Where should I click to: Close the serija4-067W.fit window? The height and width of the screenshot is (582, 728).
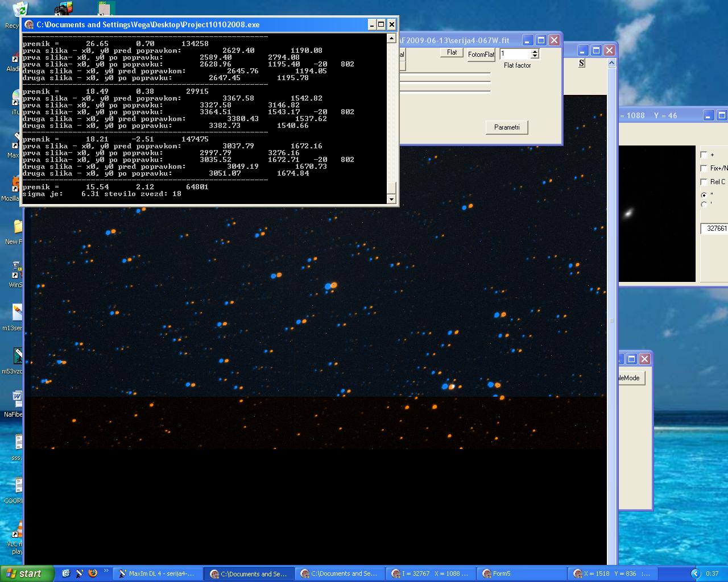[x=554, y=40]
